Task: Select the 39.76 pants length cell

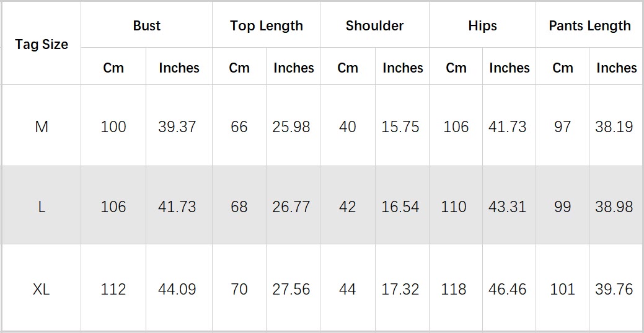Action: click(614, 289)
